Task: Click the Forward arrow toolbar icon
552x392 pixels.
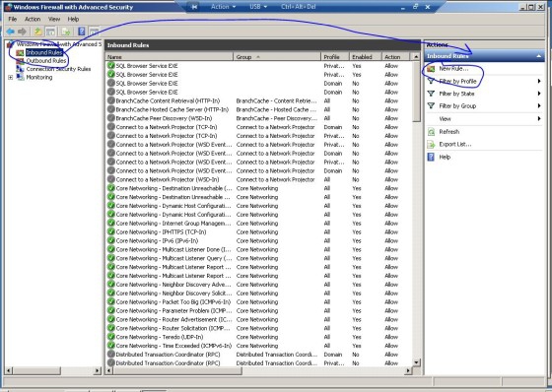Action: pos(22,32)
